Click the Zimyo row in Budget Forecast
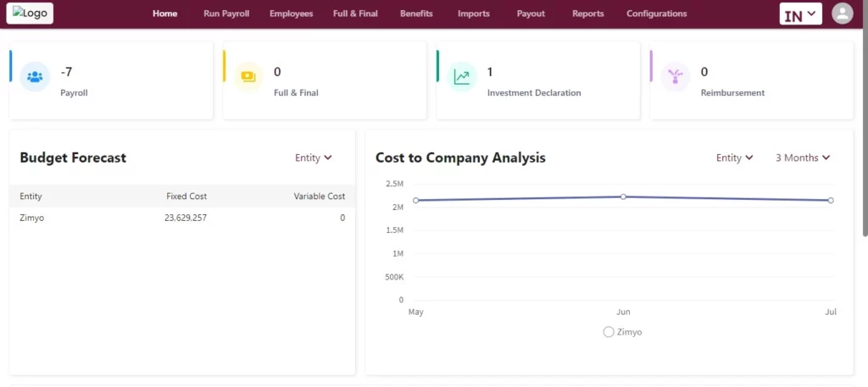Viewport: 868px width, 387px height. tap(182, 218)
